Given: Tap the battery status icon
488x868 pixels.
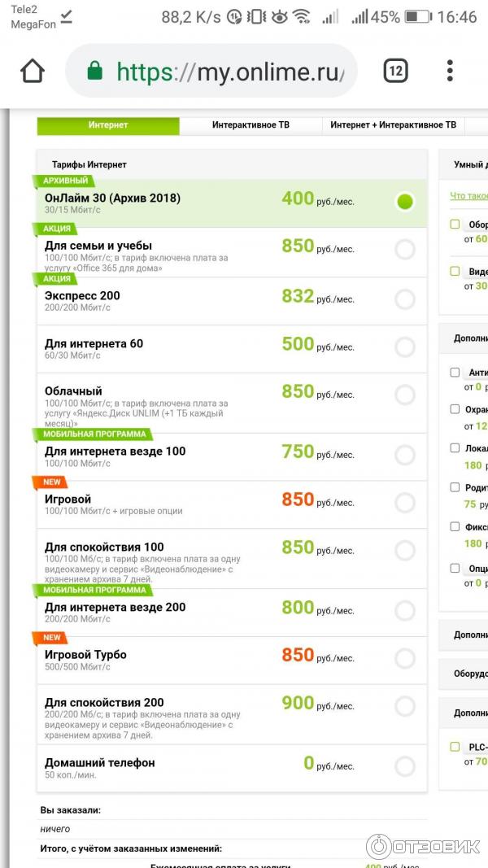Looking at the screenshot, I should pyautogui.click(x=417, y=17).
